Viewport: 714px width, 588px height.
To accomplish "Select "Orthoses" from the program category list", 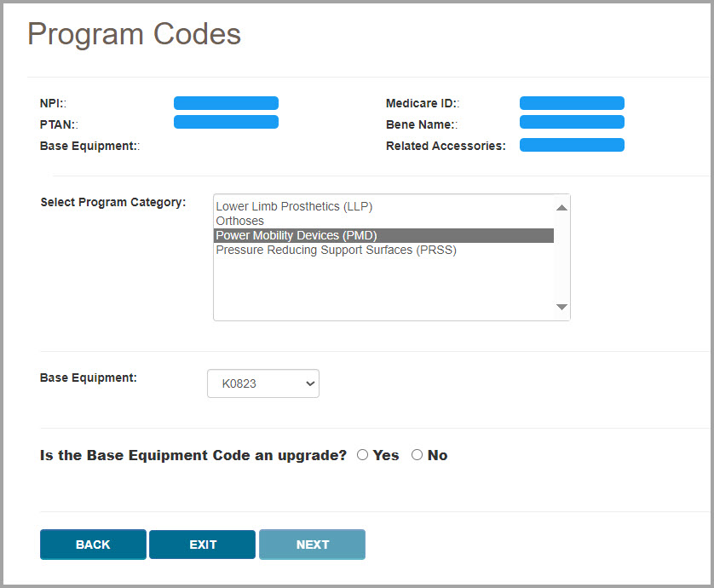I will 239,221.
